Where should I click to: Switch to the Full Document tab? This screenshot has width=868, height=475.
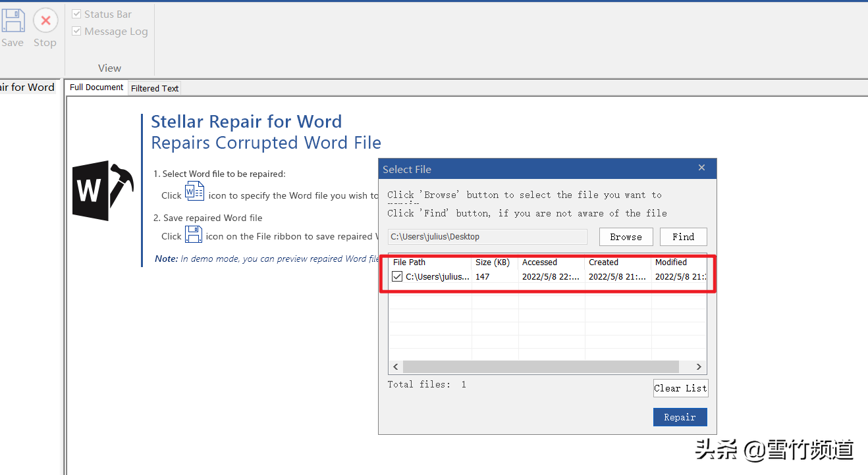[x=96, y=87]
